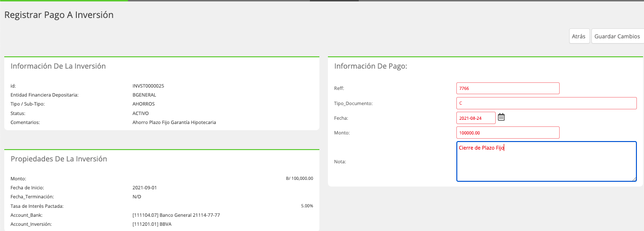Click the Status: label
644x231 pixels.
click(18, 114)
